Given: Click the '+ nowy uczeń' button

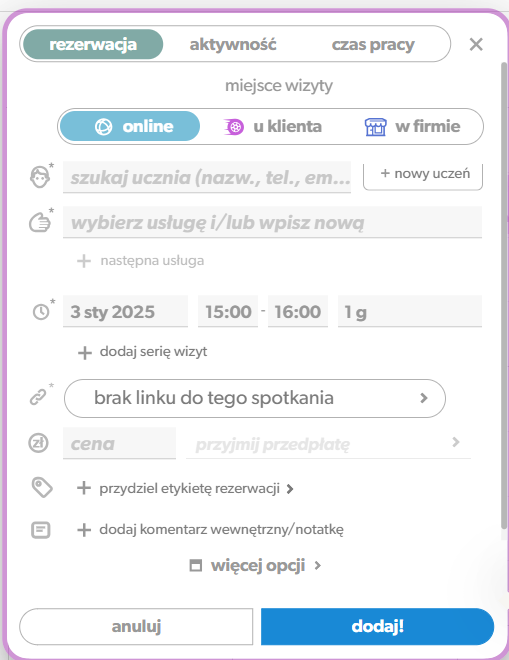Looking at the screenshot, I should click(x=423, y=175).
